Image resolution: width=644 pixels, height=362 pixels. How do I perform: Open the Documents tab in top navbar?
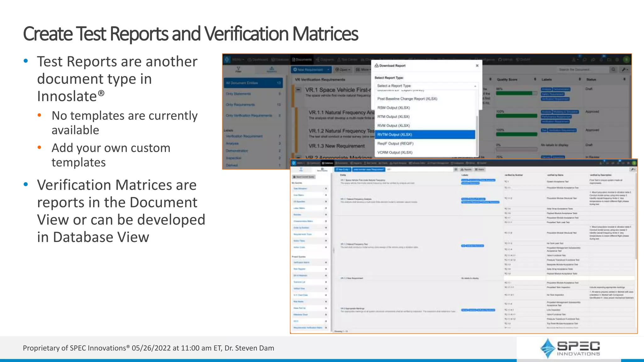point(302,59)
